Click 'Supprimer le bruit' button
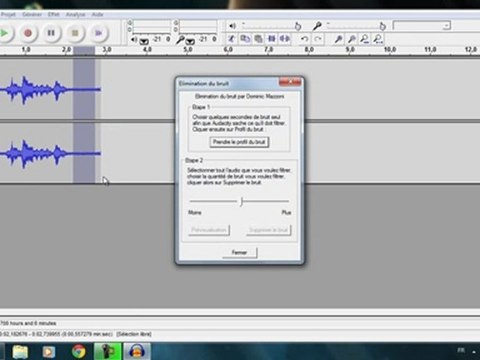The width and height of the screenshot is (480, 360). pos(269,230)
